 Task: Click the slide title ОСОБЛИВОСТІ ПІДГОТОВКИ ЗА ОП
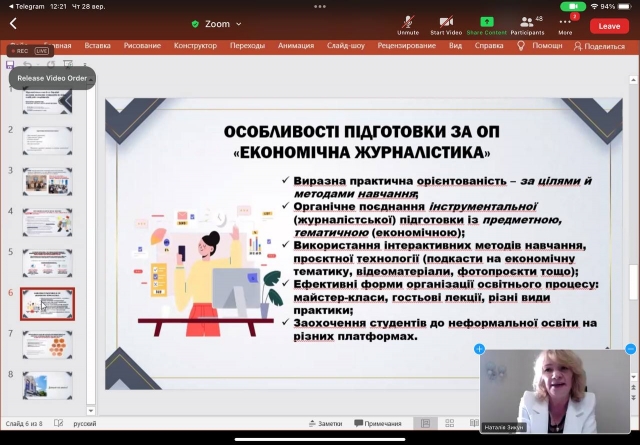(362, 131)
